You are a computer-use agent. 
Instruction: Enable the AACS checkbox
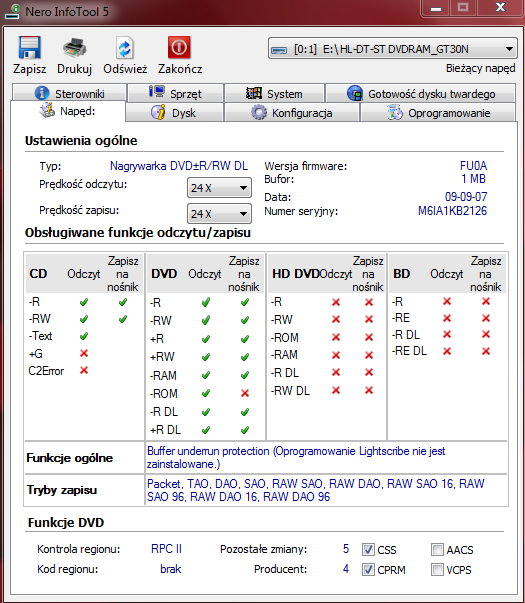pos(437,550)
